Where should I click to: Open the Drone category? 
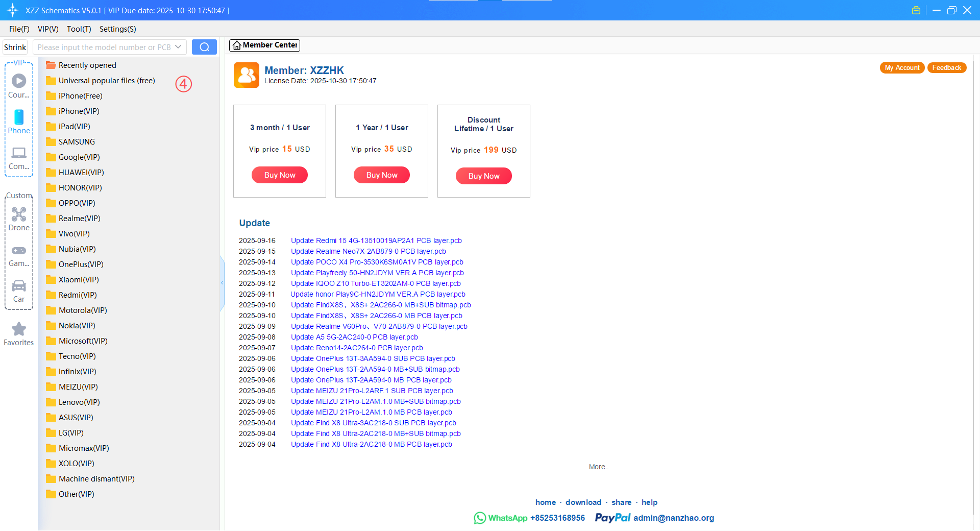19,219
